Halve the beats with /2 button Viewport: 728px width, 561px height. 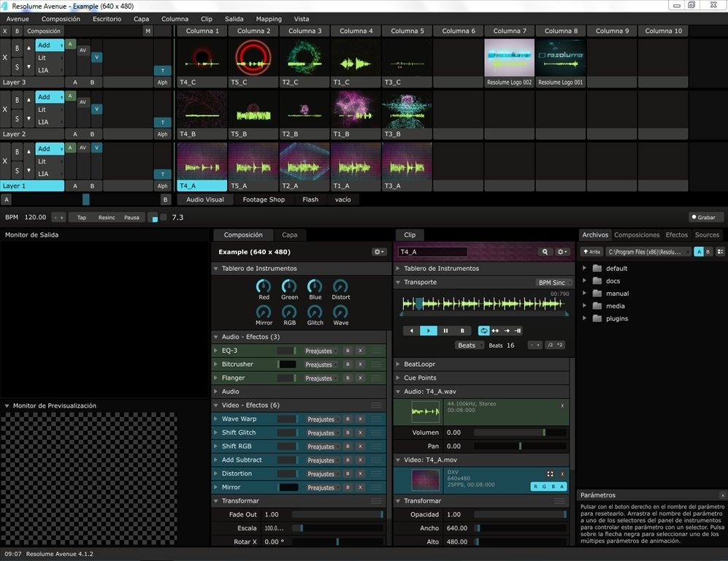pyautogui.click(x=550, y=345)
